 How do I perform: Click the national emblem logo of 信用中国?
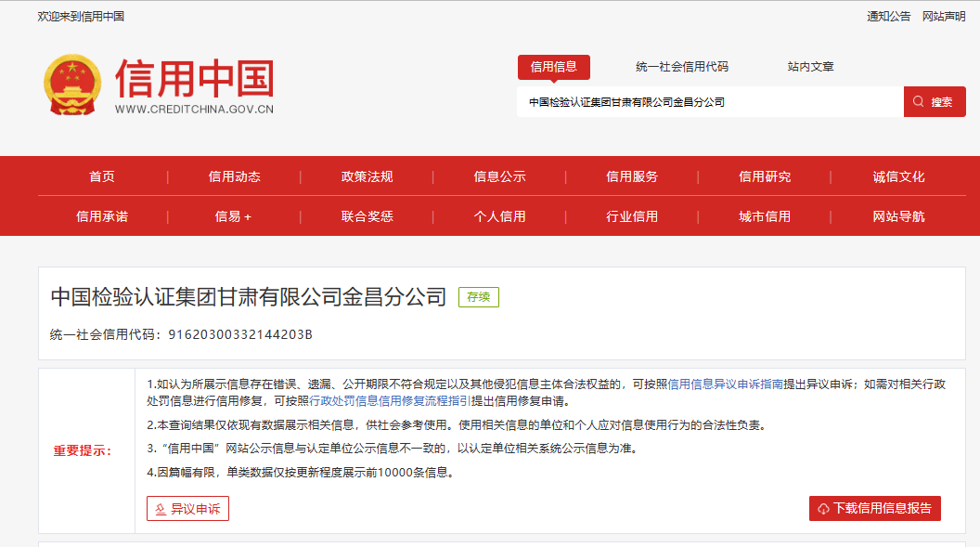pyautogui.click(x=73, y=86)
